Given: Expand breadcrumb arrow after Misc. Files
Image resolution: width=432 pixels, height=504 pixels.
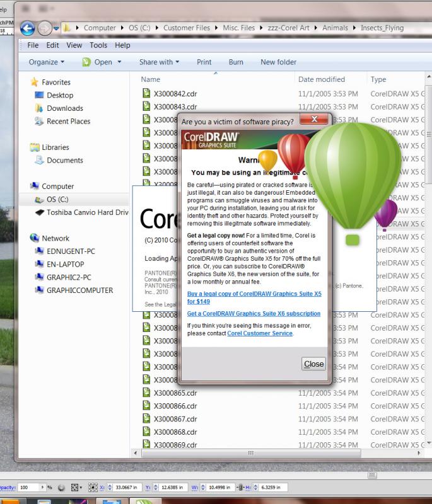Looking at the screenshot, I should pyautogui.click(x=261, y=28).
